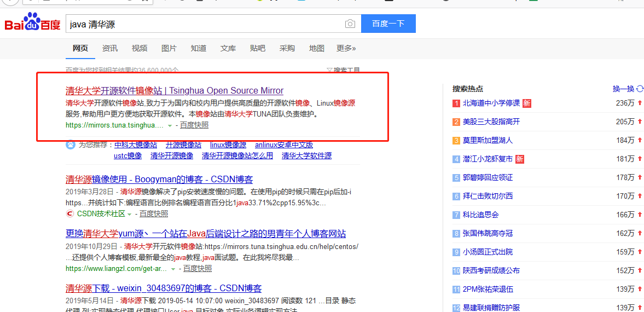Viewport: 644px width, 312px height.
Task: Open hot topic 郭碧婷回应领证
Action: (488, 177)
